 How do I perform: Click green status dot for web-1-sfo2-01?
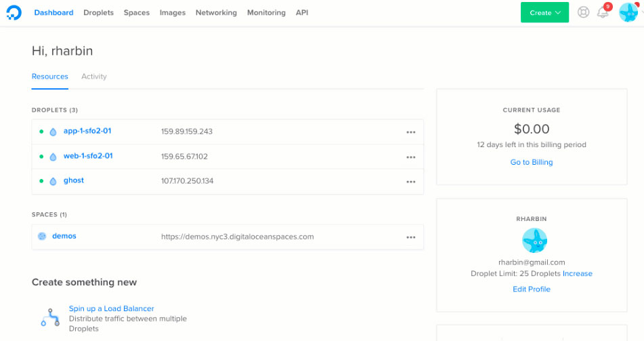(41, 157)
